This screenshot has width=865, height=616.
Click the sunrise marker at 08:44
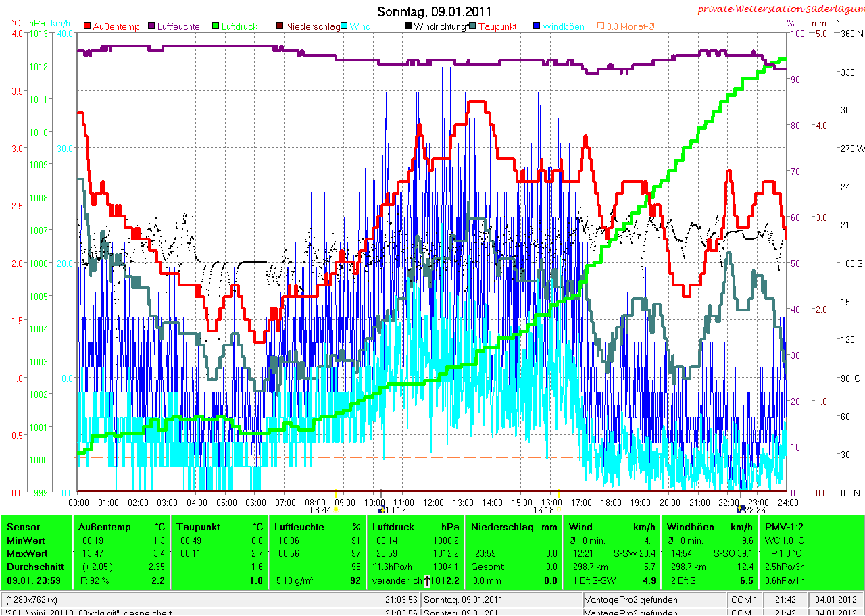(x=336, y=511)
